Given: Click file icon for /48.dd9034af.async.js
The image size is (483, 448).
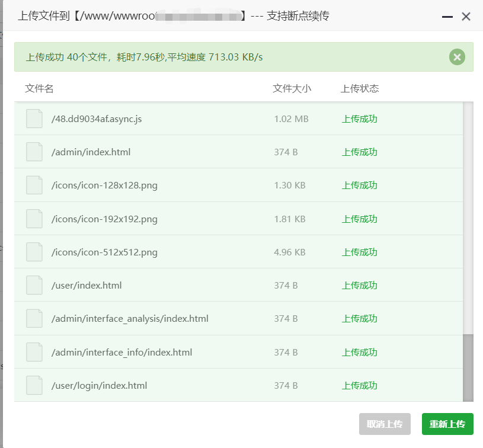Looking at the screenshot, I should tap(34, 119).
